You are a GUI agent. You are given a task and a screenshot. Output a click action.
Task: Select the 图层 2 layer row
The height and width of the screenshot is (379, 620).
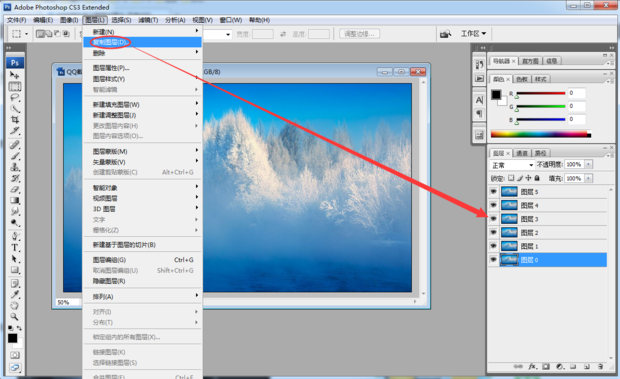point(548,232)
